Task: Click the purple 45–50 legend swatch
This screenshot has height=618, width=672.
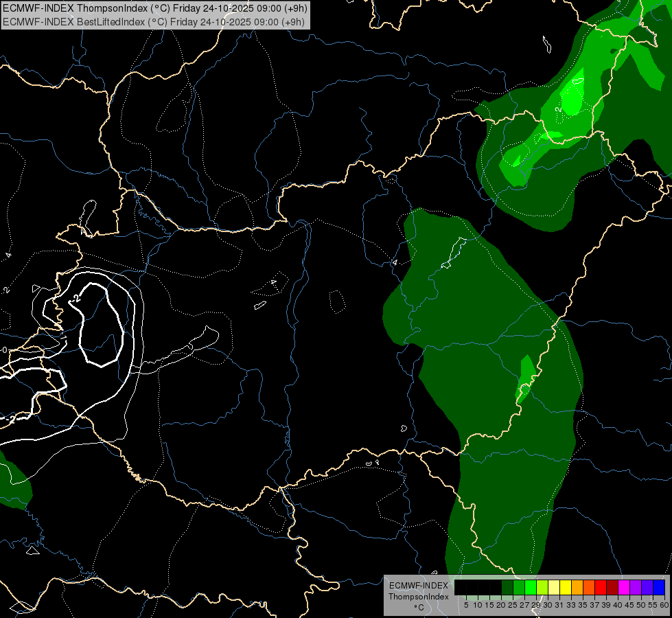Action: (x=636, y=587)
